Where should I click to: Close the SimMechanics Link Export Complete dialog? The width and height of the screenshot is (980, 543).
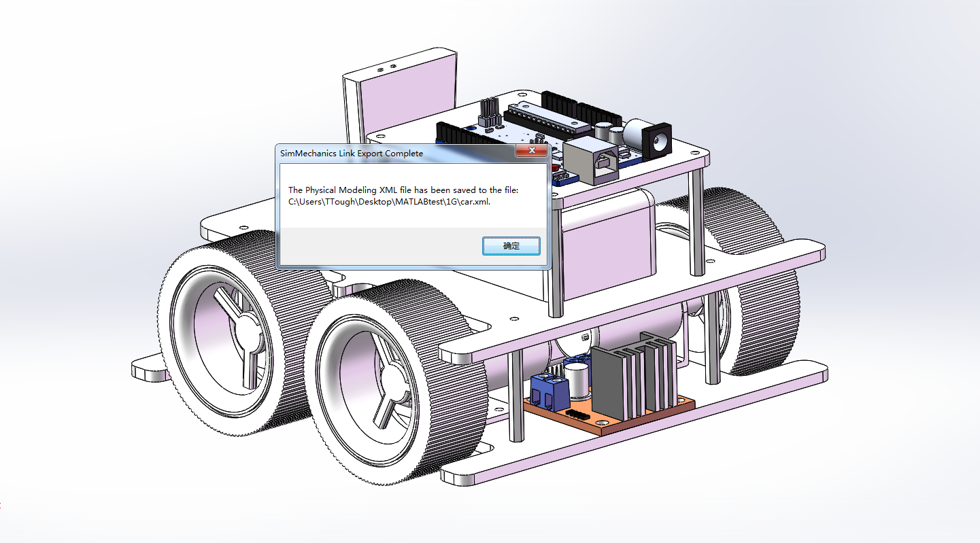tap(531, 152)
